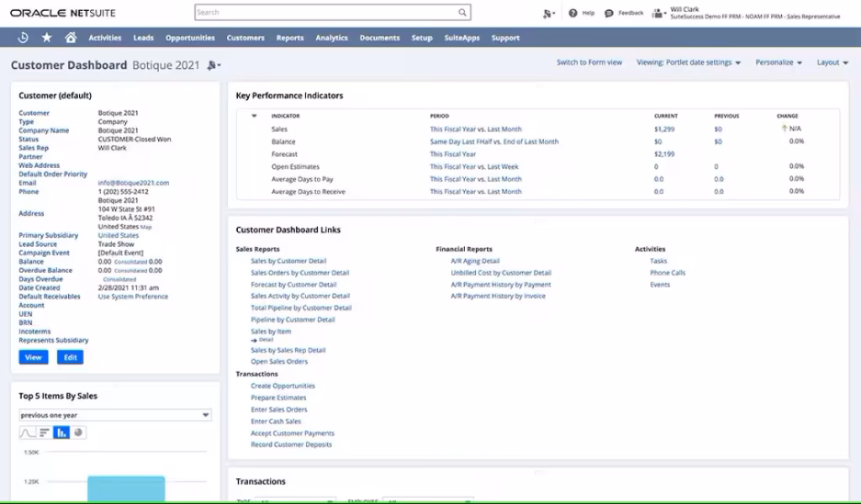This screenshot has height=504, width=861.
Task: Open the Reports menu
Action: pos(290,37)
